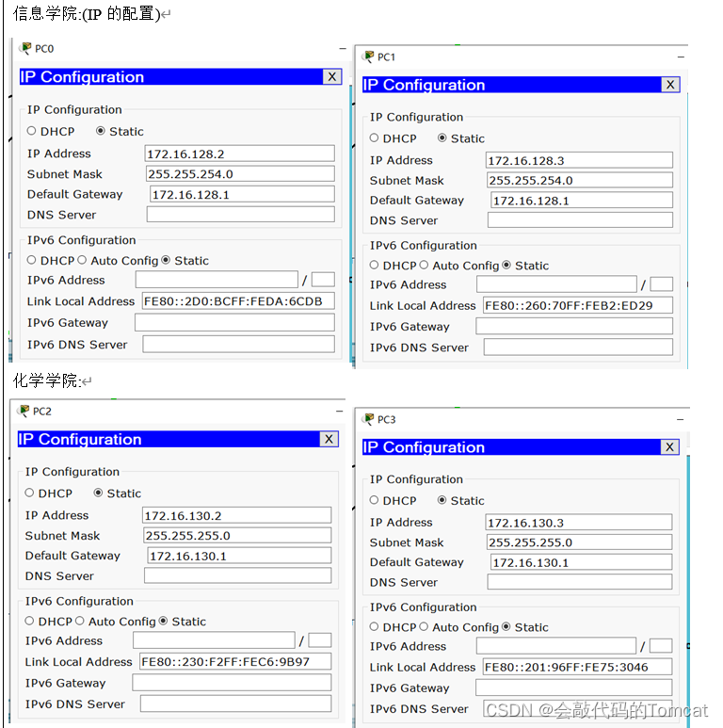Click PC3 Link Local Address field
The width and height of the screenshot is (723, 728).
click(577, 667)
